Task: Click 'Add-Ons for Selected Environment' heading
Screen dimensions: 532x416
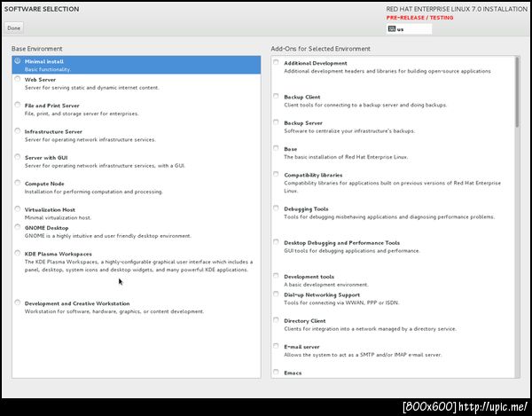Action: tap(320, 49)
